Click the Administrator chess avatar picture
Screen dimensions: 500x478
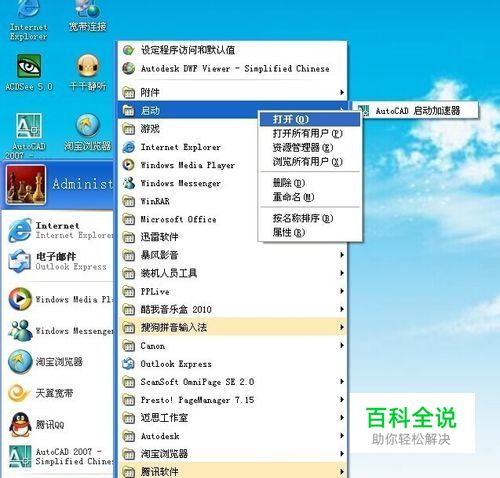(26, 184)
